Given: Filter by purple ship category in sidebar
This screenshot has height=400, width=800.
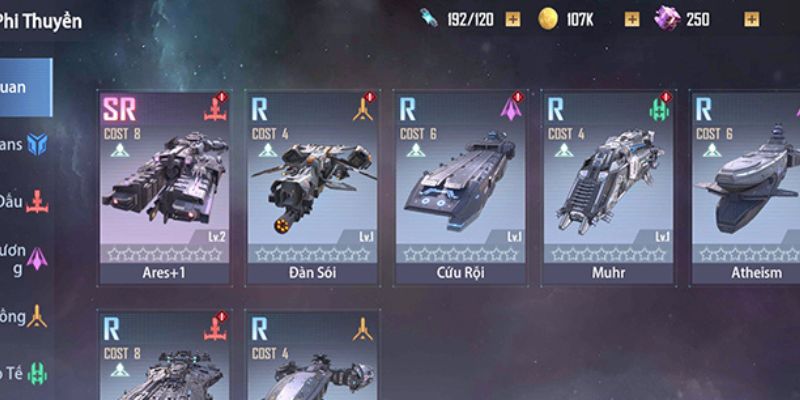Looking at the screenshot, I should coord(26,259).
